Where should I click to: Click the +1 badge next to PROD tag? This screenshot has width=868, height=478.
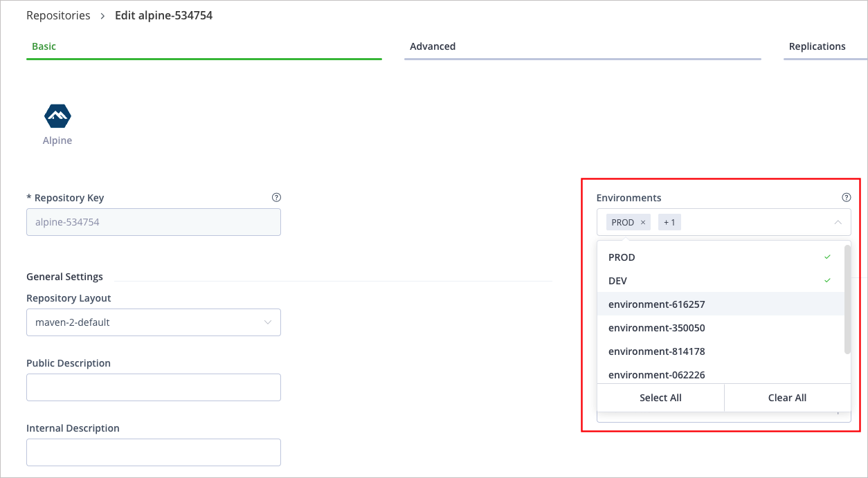click(x=669, y=221)
